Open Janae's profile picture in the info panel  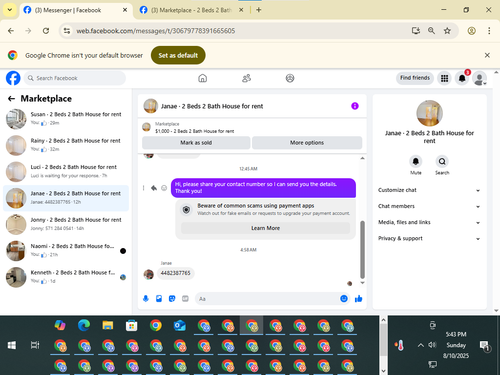429,113
